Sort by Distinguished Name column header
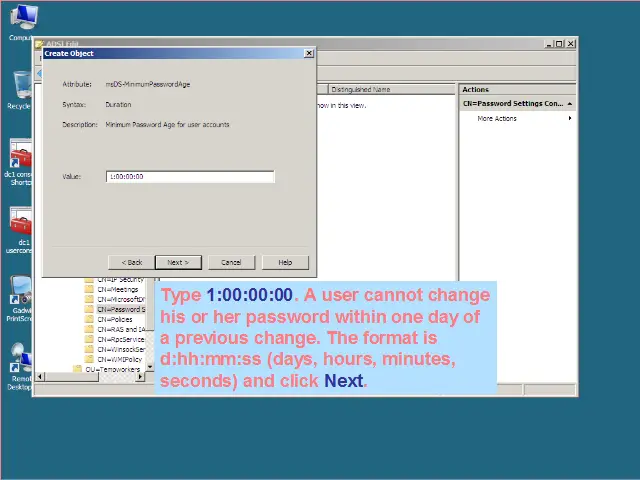Viewport: 640px width, 480px height. 390,89
